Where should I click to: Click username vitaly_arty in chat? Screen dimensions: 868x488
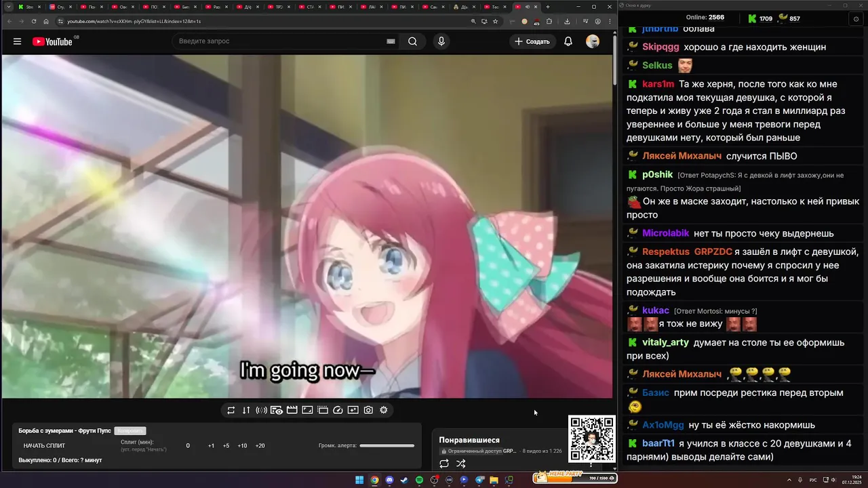tap(665, 343)
